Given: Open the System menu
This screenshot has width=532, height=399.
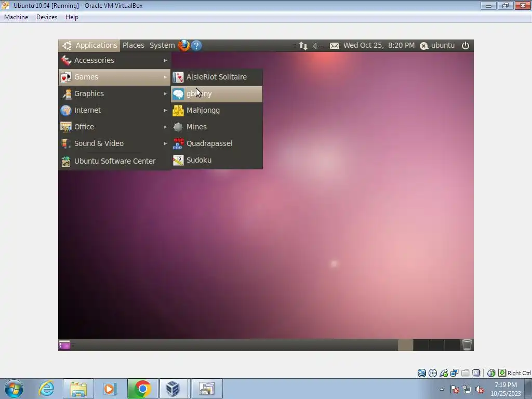Looking at the screenshot, I should 162,46.
